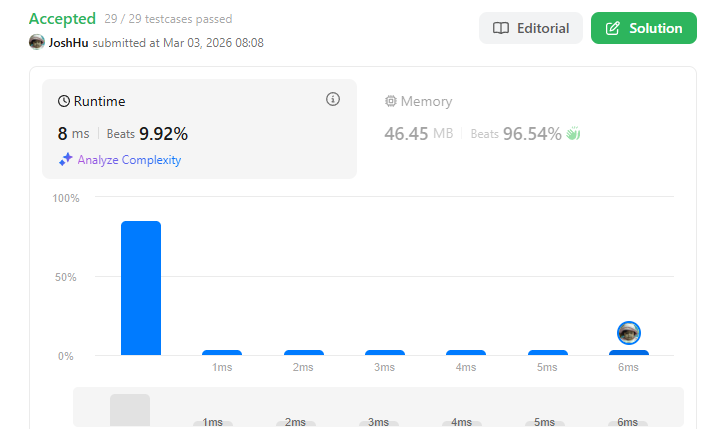This screenshot has height=429, width=712.
Task: Click the grey bar in the range selector
Action: point(130,410)
